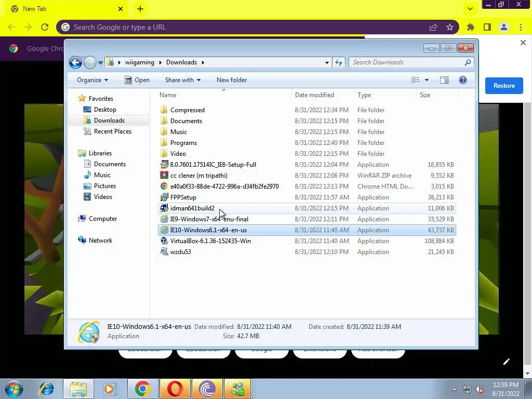Click the change view icon
The width and height of the screenshot is (532, 399).
(415, 80)
